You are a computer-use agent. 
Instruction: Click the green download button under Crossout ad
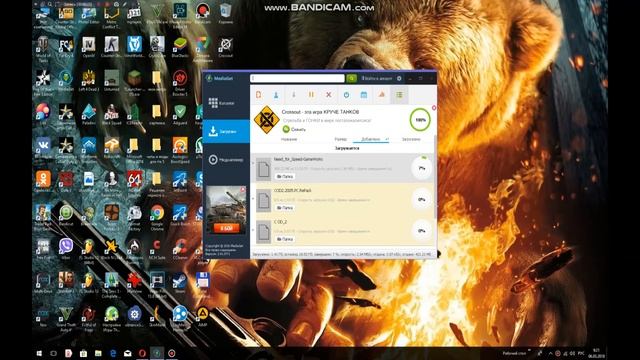[294, 129]
